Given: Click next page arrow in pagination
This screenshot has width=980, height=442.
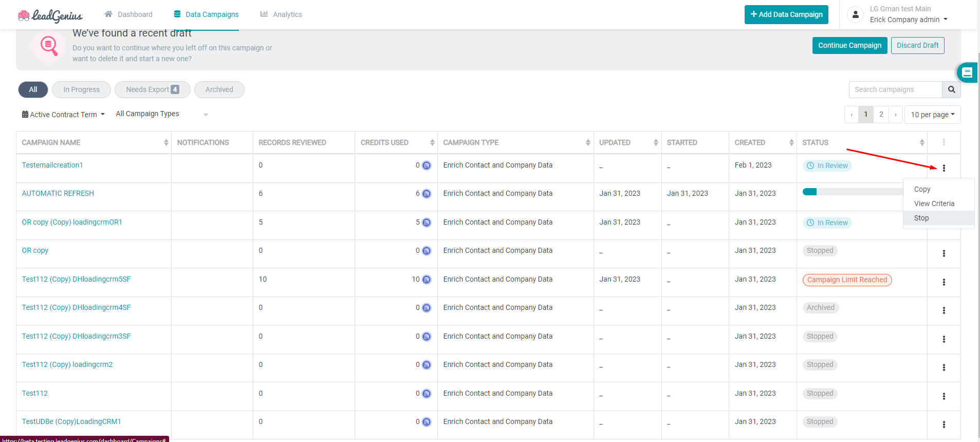Looking at the screenshot, I should pyautogui.click(x=895, y=115).
